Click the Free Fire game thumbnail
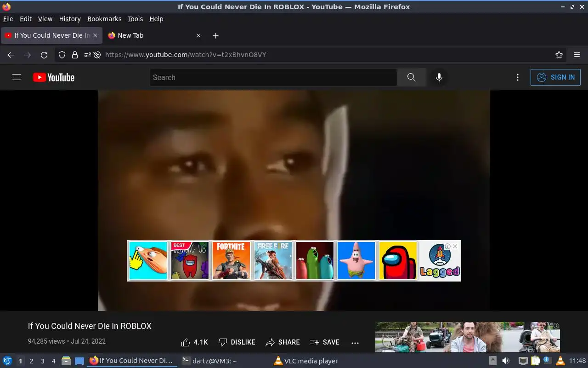The image size is (588, 368). point(273,260)
